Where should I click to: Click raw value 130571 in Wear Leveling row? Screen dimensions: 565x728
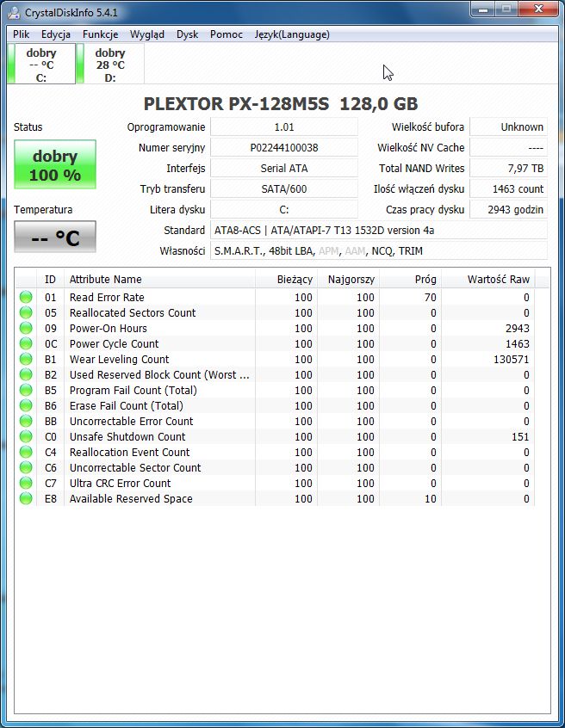click(511, 360)
